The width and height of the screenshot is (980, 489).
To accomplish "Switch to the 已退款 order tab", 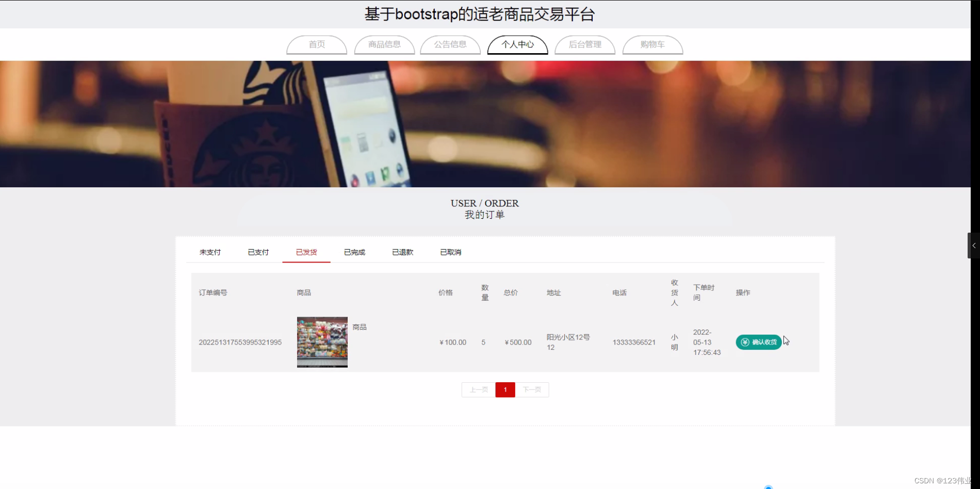I will point(402,252).
